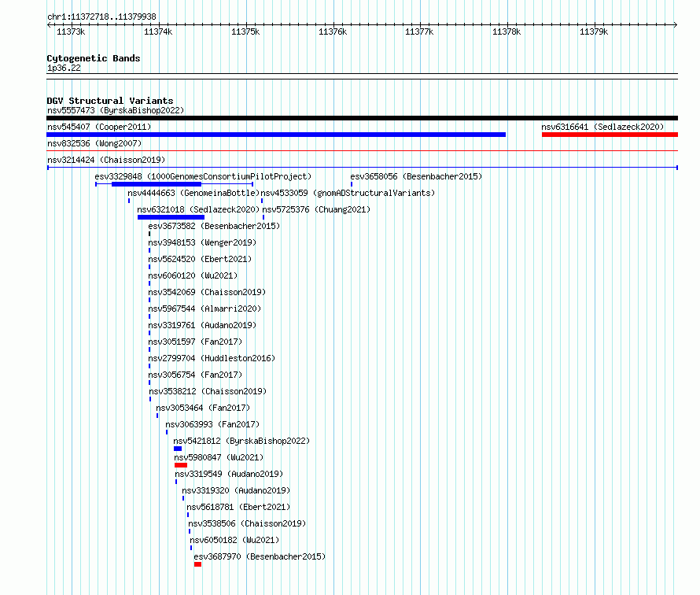Select nsv4444663 (GenomeinaBottle) label

193,193
